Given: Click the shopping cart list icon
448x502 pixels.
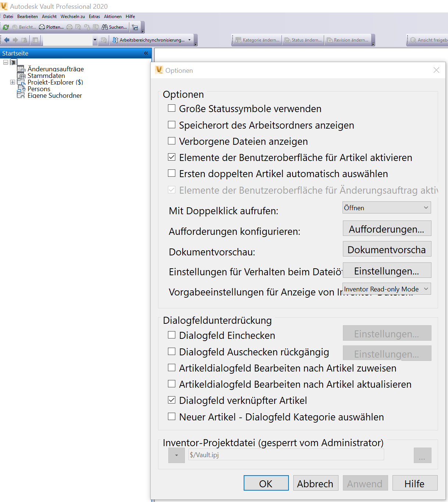Looking at the screenshot, I should point(135,27).
